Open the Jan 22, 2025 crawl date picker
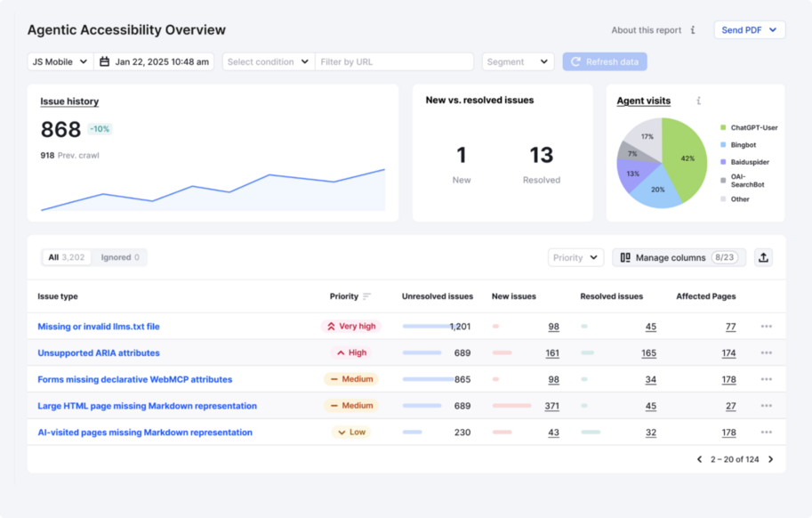 pyautogui.click(x=154, y=61)
